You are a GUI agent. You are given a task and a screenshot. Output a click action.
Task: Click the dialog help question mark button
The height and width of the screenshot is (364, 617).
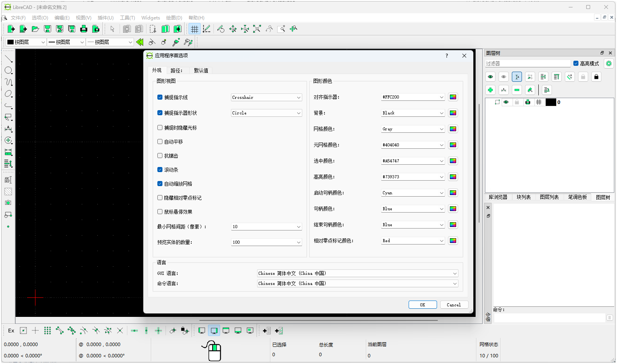[447, 56]
